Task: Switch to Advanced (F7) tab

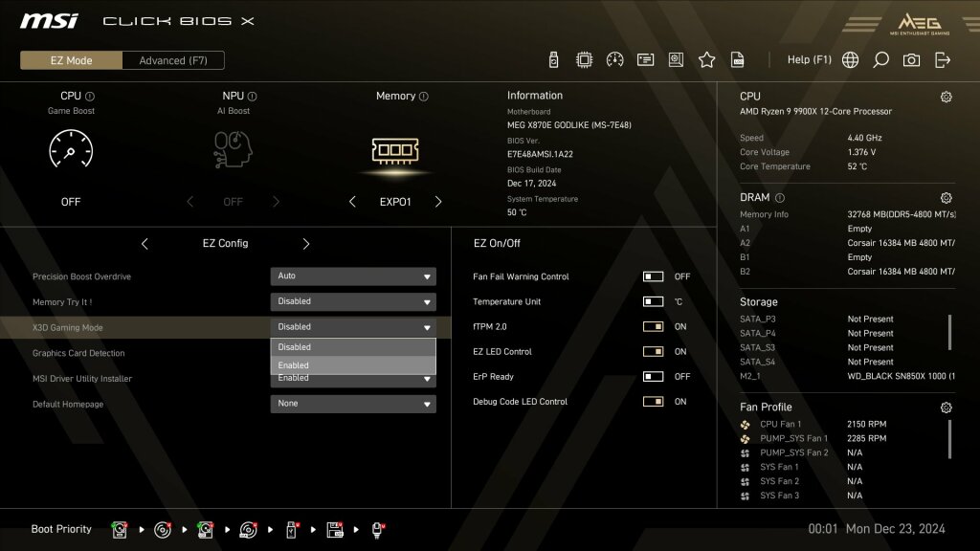Action: click(x=173, y=60)
